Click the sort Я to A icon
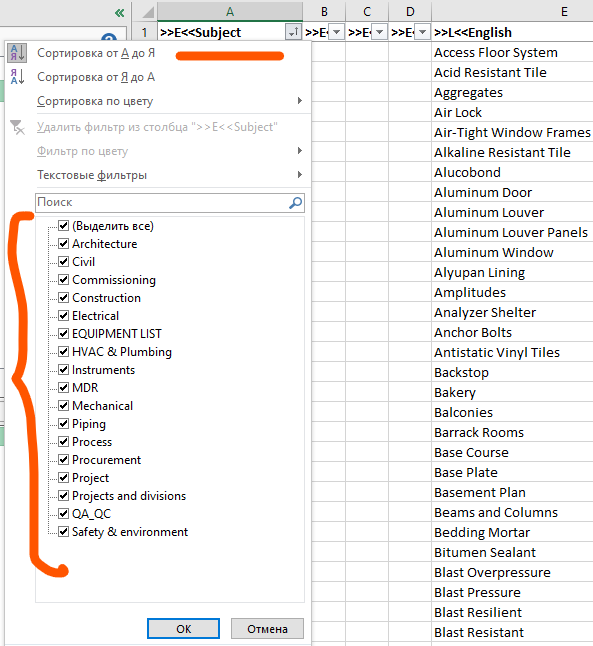593x646 pixels. point(17,77)
